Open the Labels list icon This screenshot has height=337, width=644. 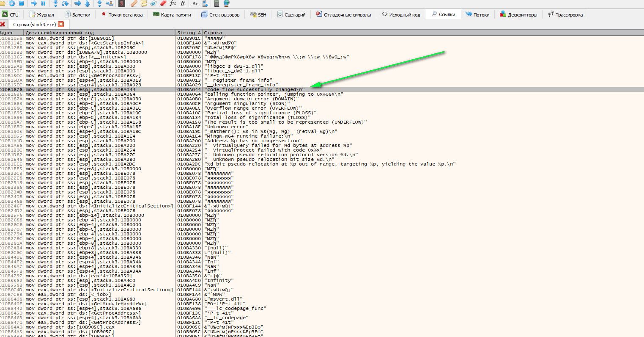153,3
